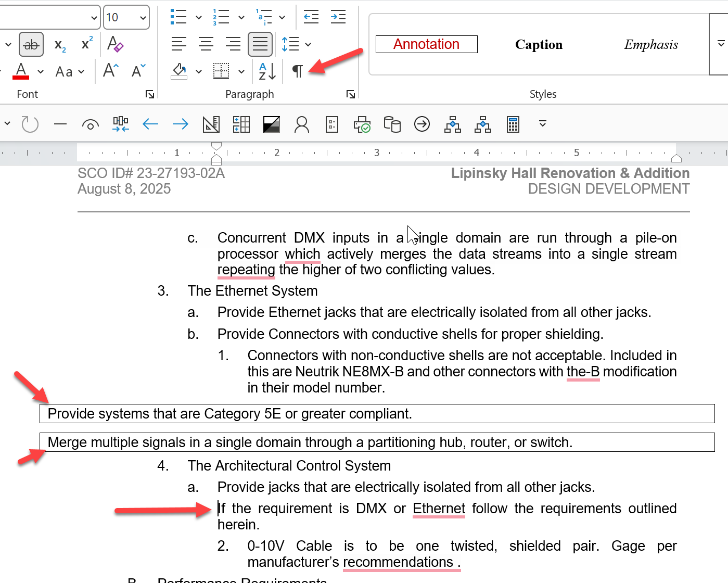Launch the Font dialog box

click(x=150, y=94)
